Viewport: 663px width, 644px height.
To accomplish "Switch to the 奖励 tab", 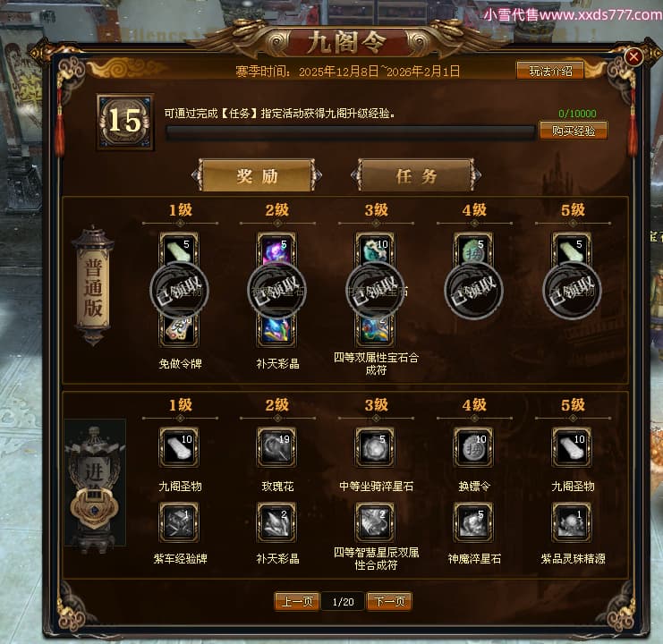I will [x=257, y=175].
